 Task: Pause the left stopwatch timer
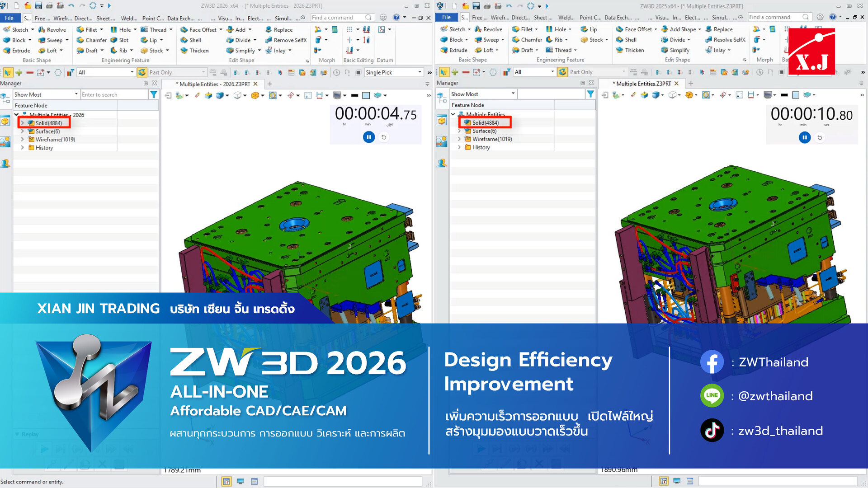tap(369, 137)
